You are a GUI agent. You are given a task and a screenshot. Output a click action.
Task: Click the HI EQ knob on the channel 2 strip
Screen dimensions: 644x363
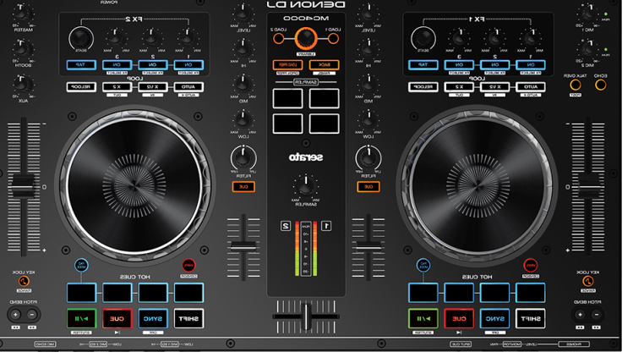tap(243, 49)
